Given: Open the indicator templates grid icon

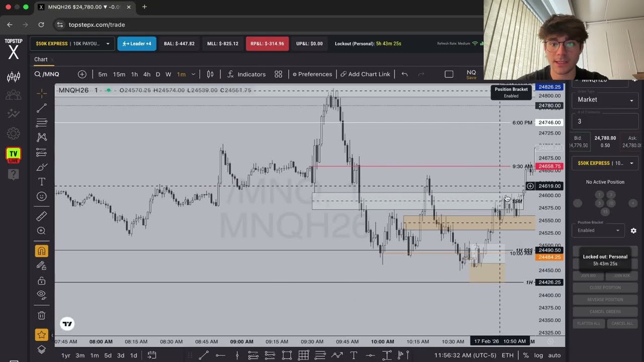Looking at the screenshot, I should (278, 74).
